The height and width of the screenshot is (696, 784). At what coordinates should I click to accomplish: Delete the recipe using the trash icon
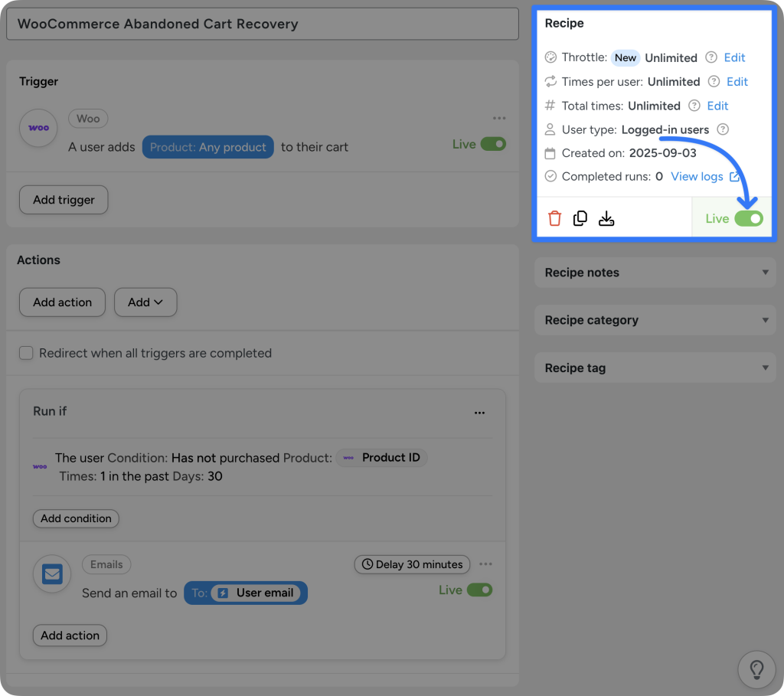click(554, 218)
